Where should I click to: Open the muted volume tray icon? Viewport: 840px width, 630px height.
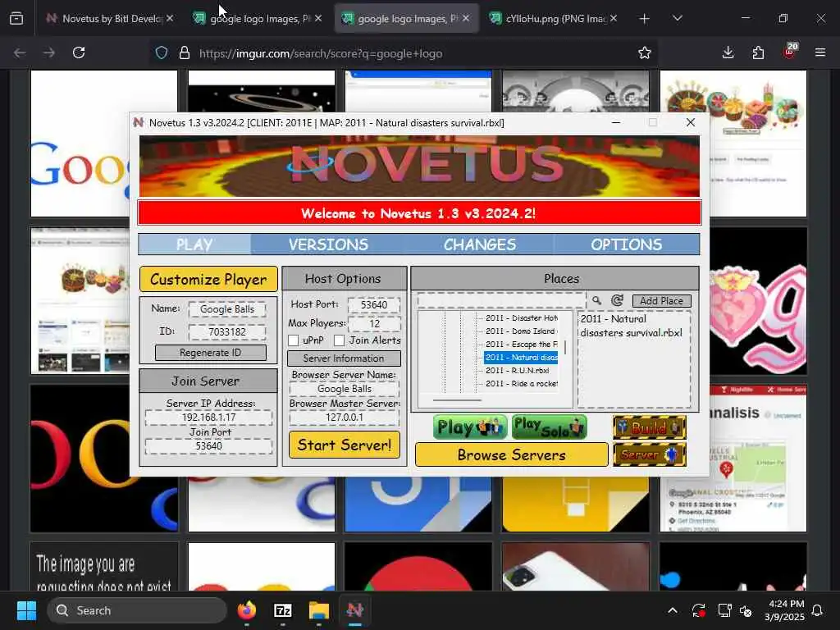click(745, 610)
